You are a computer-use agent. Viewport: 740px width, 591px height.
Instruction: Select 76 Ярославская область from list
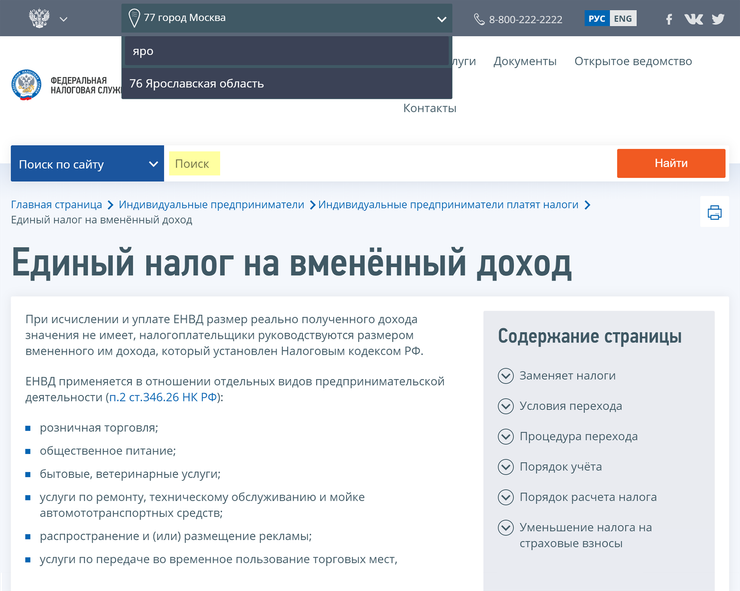click(x=197, y=83)
